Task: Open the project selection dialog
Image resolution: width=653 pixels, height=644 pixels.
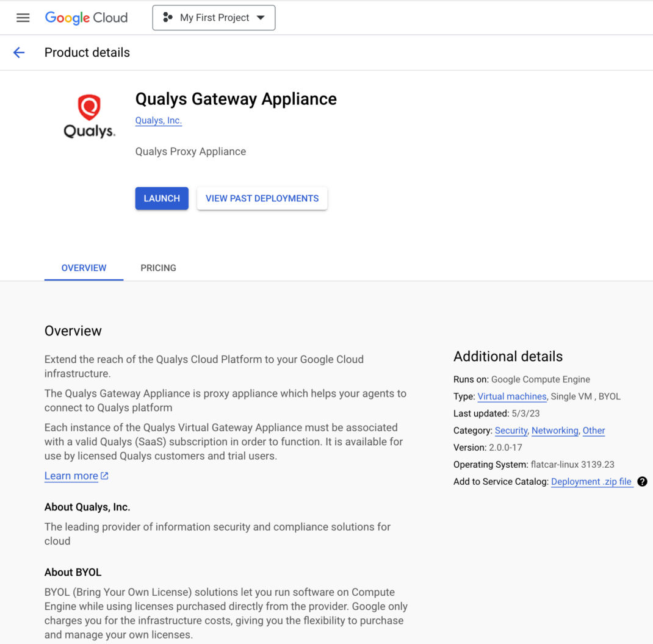Action: tap(214, 18)
